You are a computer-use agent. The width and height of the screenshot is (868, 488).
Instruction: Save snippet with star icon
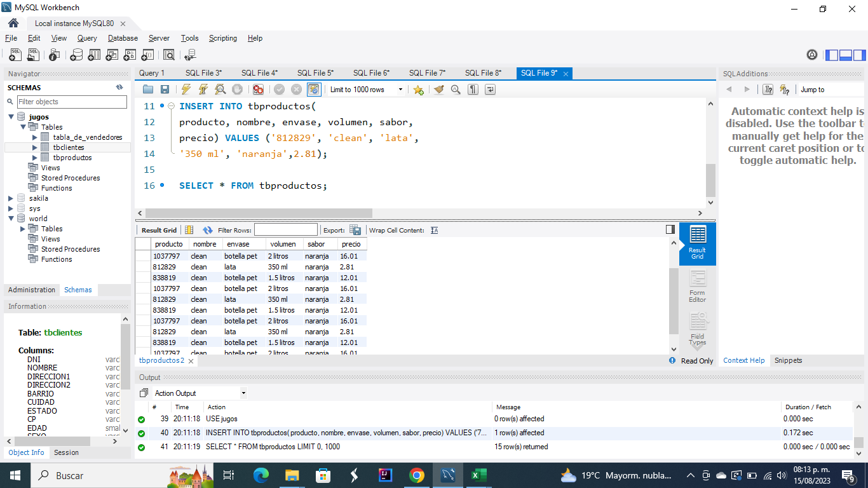coord(418,90)
